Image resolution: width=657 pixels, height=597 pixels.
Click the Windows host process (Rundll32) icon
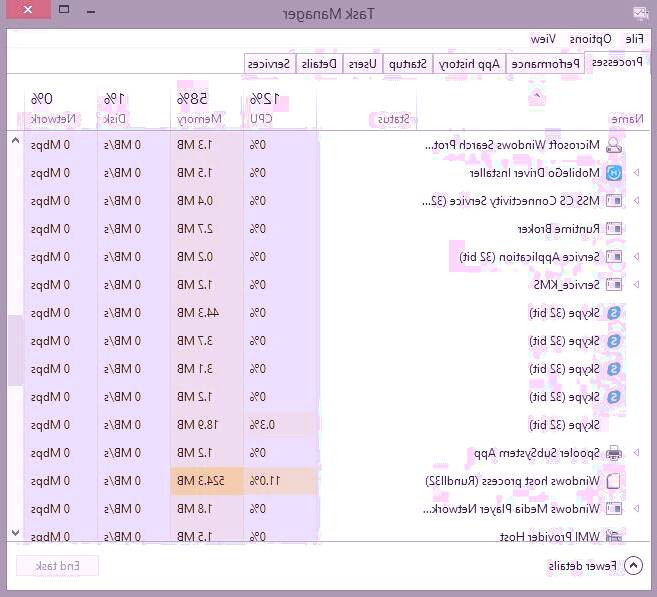[x=614, y=481]
